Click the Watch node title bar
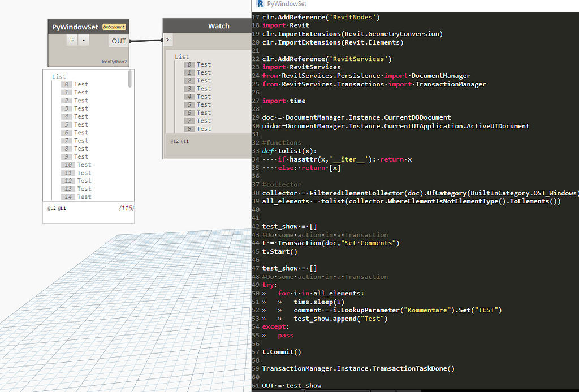Image resolution: width=579 pixels, height=392 pixels. coord(219,25)
